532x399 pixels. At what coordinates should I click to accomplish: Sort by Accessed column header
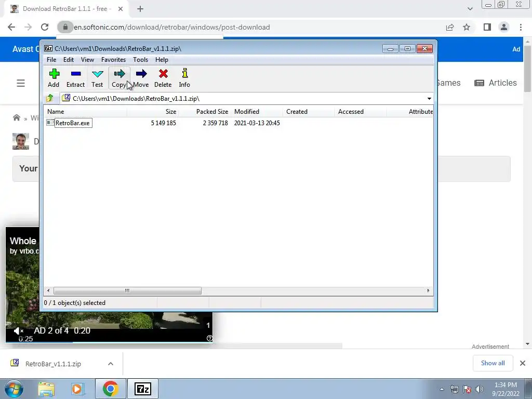[361, 112]
